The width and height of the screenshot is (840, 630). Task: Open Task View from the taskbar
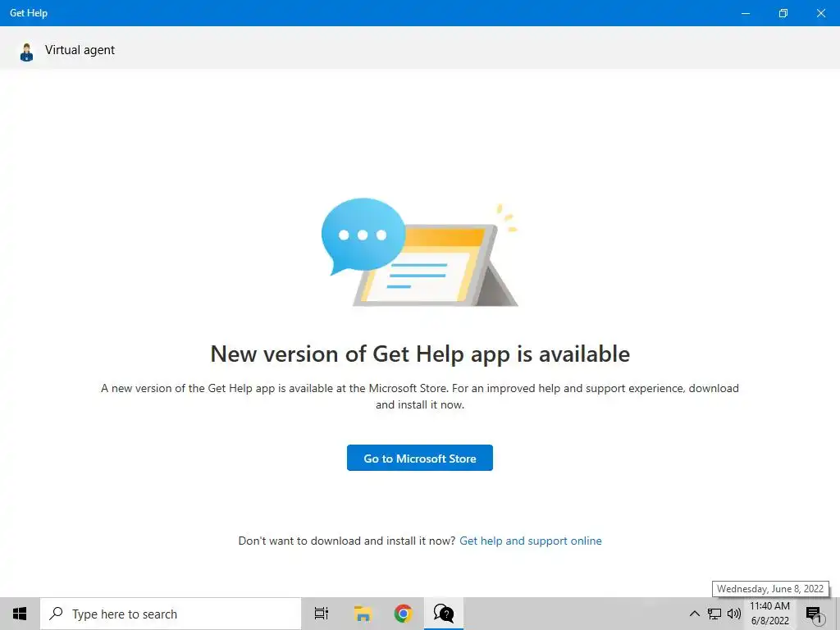(322, 614)
